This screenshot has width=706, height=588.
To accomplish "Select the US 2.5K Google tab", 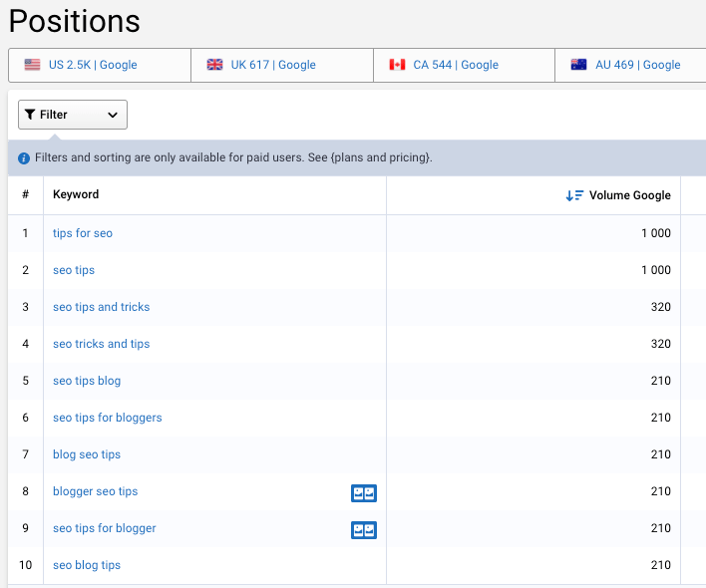I will (100, 65).
